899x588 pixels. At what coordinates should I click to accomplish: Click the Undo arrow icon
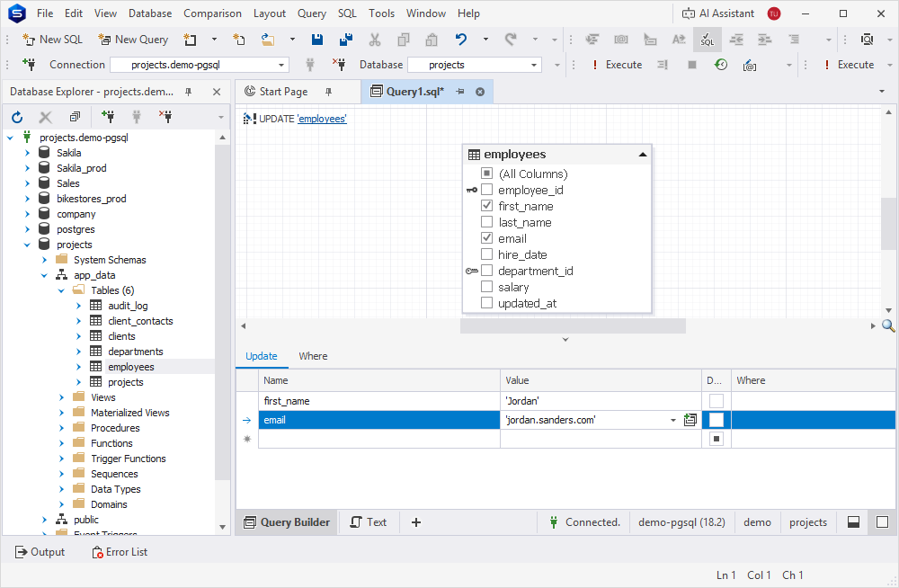461,40
